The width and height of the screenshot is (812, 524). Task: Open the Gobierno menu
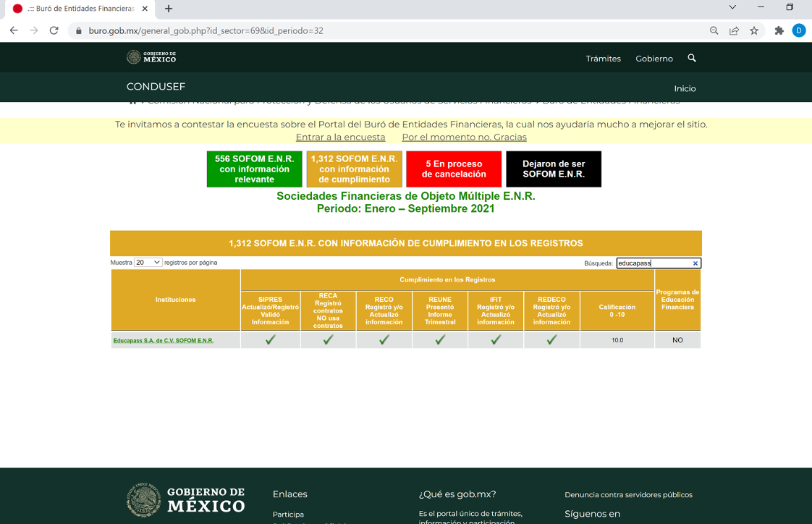[x=654, y=59]
